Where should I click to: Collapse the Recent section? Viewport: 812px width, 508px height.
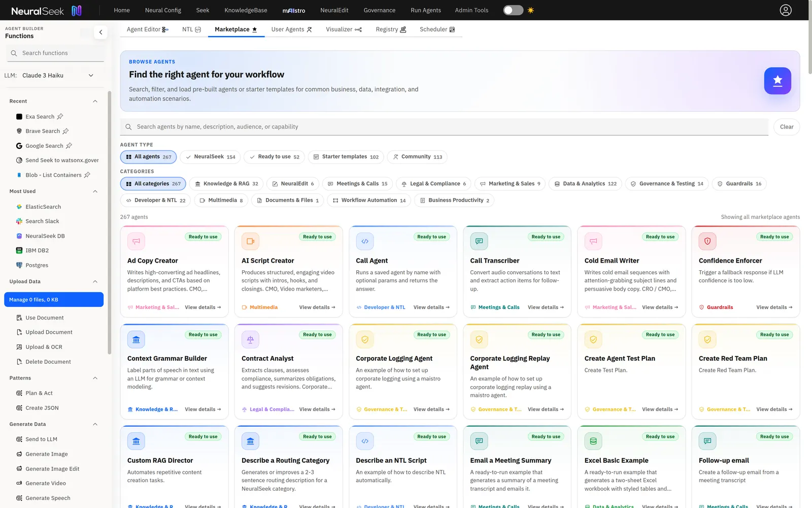[x=95, y=101]
